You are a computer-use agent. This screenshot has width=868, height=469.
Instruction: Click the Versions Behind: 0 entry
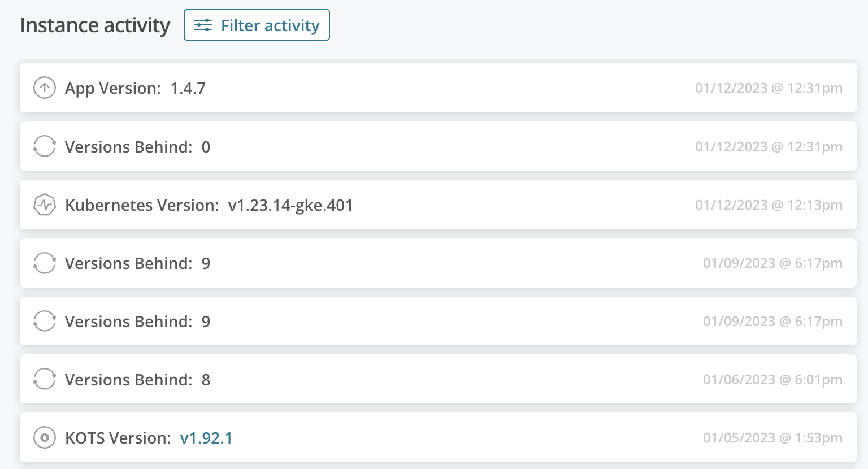pos(339,146)
